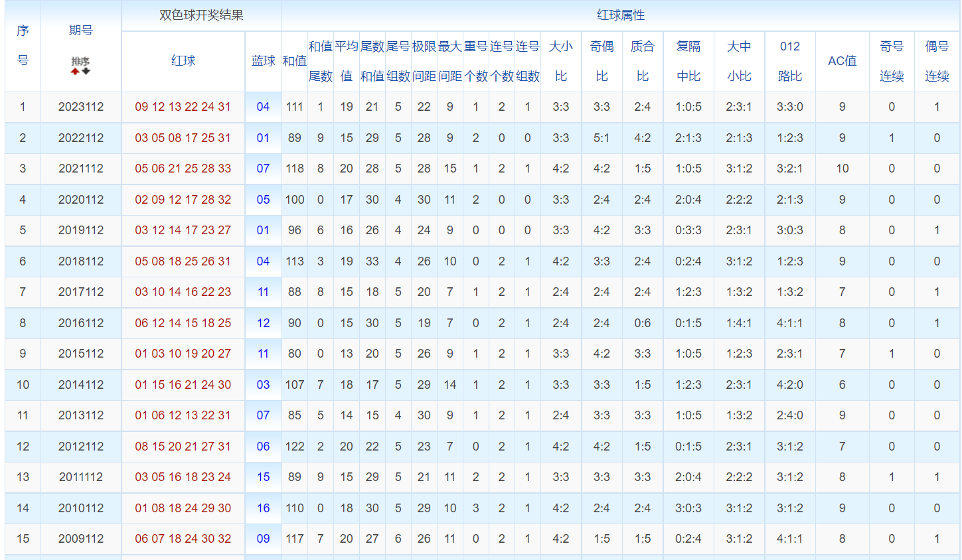Click red balls 01 06 12 13 22 31

coord(183,415)
